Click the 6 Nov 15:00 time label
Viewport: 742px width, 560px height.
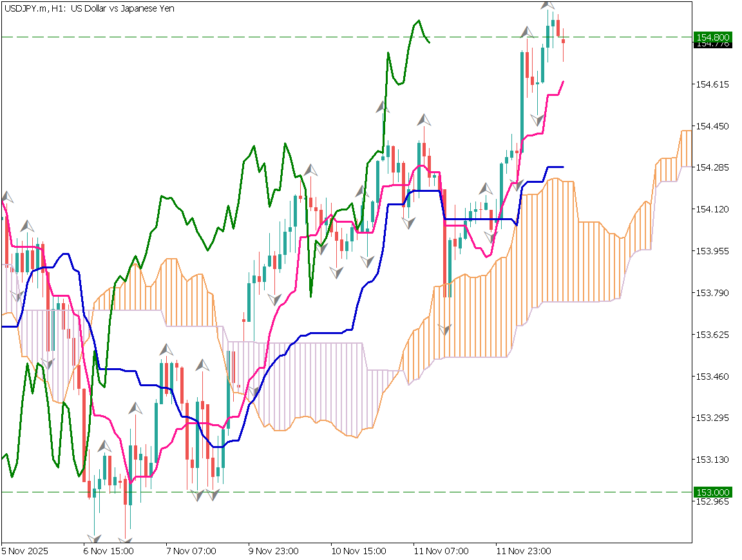point(108,551)
